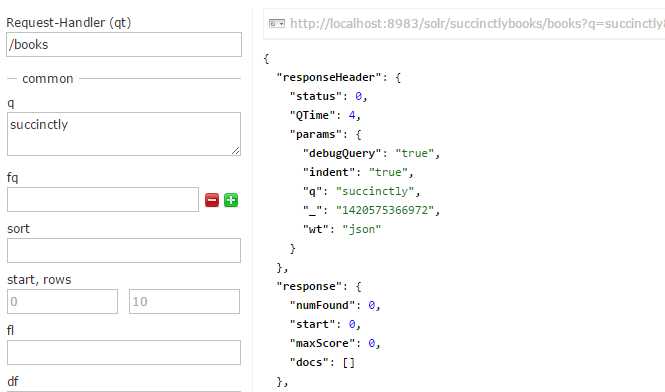Select the "q": "succinctly" JSON line
The width and height of the screenshot is (665, 392).
(362, 191)
